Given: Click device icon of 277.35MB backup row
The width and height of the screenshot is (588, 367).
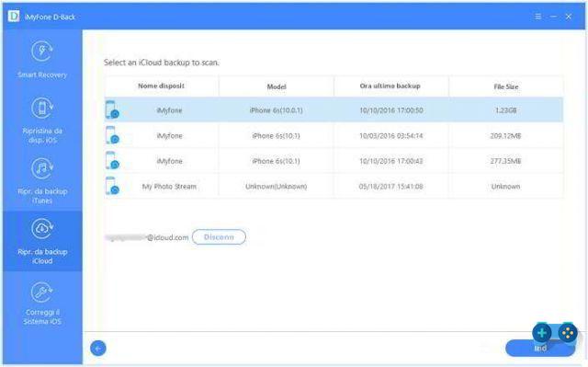Looking at the screenshot, I should (x=112, y=160).
